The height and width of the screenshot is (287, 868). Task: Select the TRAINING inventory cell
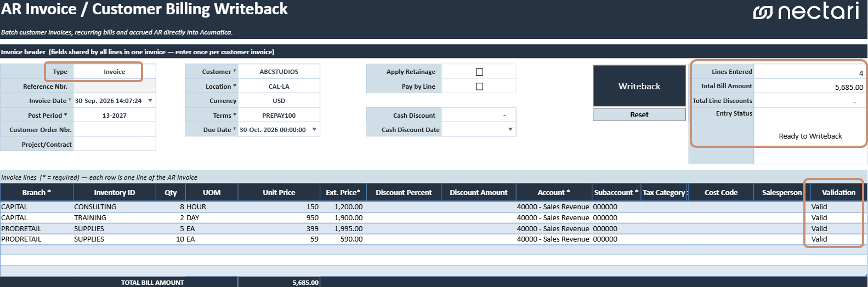[115, 218]
